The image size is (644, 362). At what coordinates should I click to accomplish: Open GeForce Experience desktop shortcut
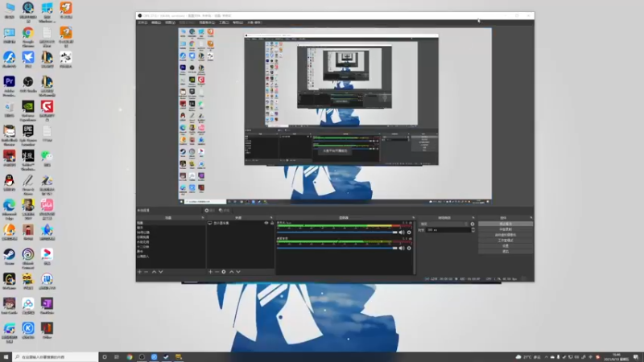tap(28, 111)
